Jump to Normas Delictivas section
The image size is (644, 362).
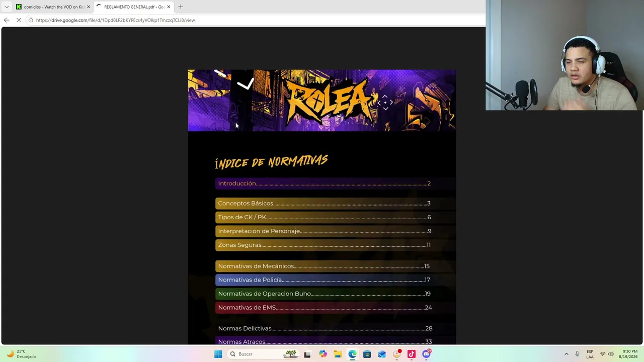pos(324,328)
